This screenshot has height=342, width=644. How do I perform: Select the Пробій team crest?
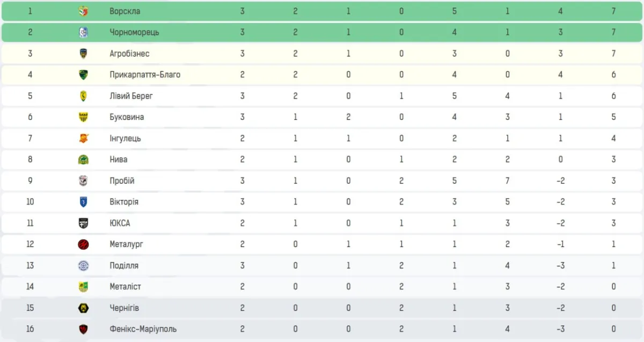pos(83,181)
